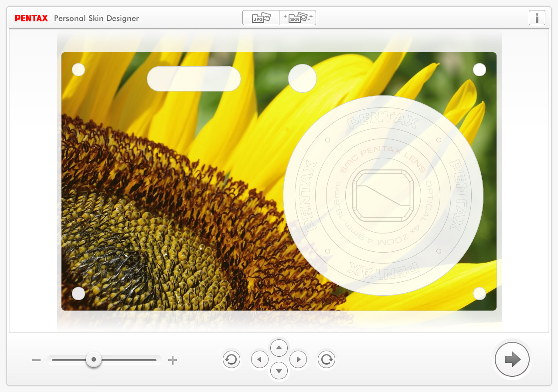Rotate the image counter-clockwise
558x392 pixels.
pyautogui.click(x=231, y=359)
